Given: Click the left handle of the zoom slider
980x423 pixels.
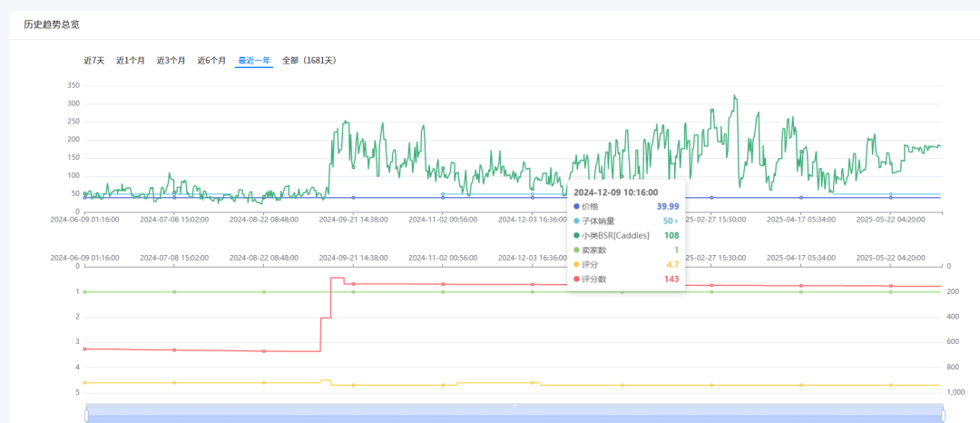Looking at the screenshot, I should pos(86,415).
